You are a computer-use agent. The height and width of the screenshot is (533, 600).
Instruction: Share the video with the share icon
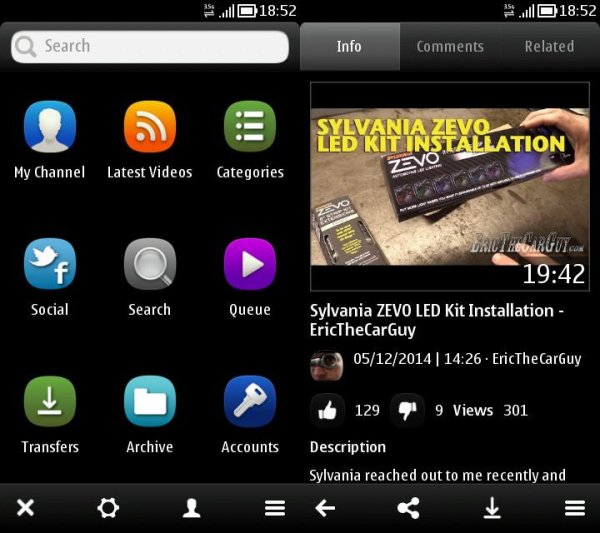[409, 508]
